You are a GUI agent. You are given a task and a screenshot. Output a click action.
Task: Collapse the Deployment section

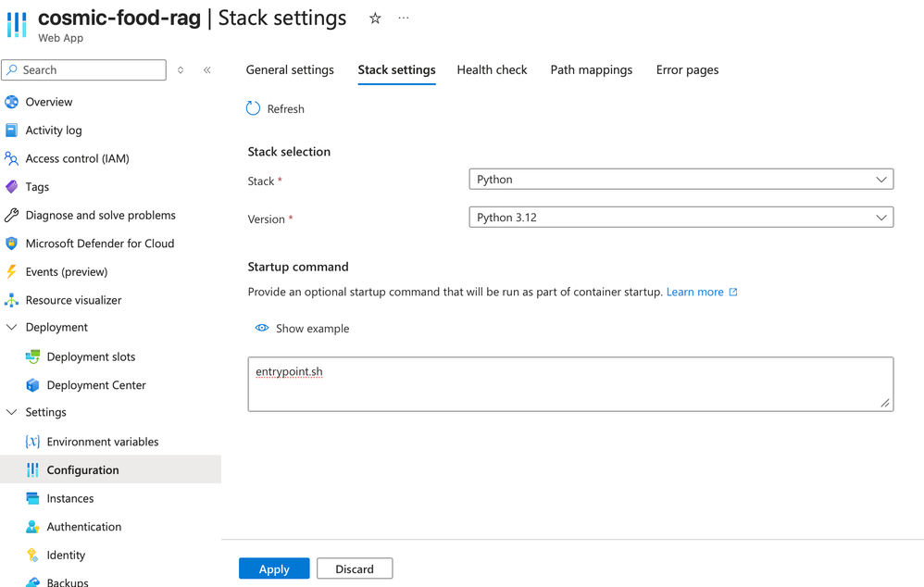click(x=12, y=327)
